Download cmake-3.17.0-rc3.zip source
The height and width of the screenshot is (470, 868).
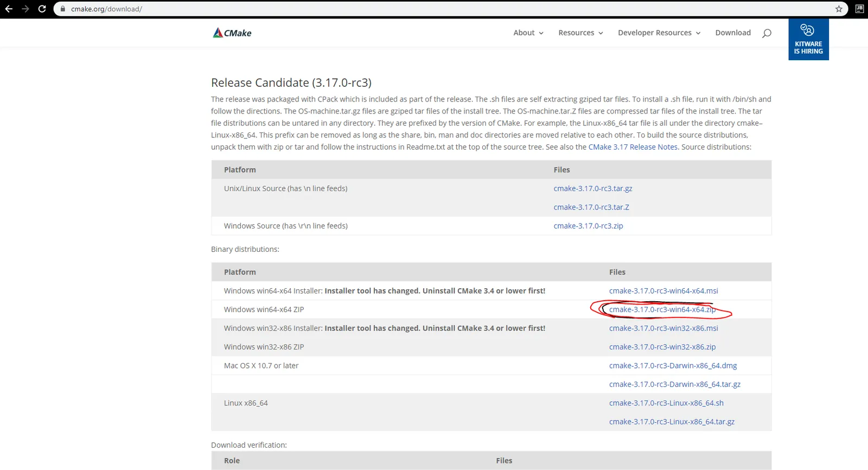click(588, 226)
